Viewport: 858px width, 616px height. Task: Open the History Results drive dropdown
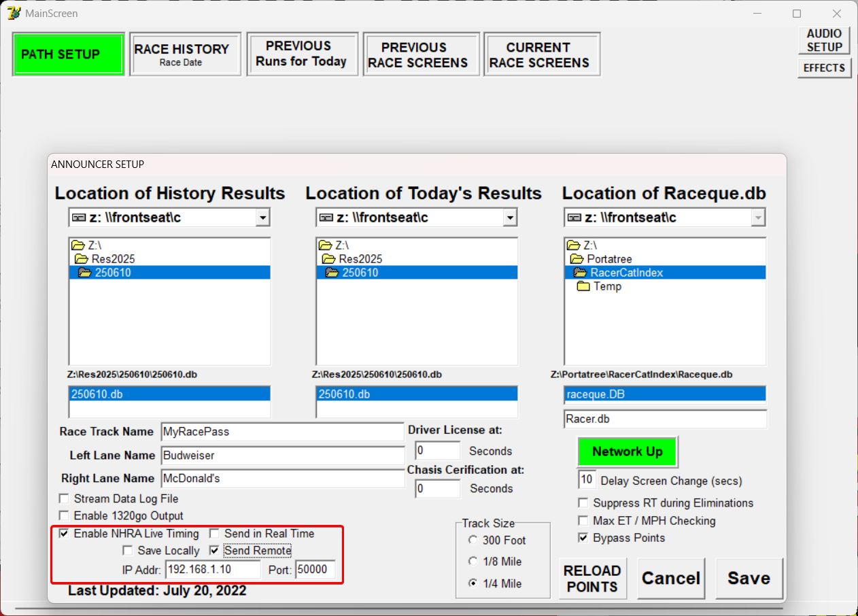263,217
